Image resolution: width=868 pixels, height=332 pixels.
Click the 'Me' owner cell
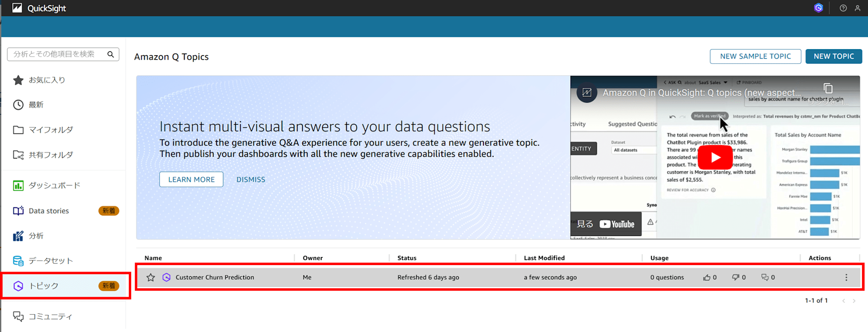click(307, 277)
